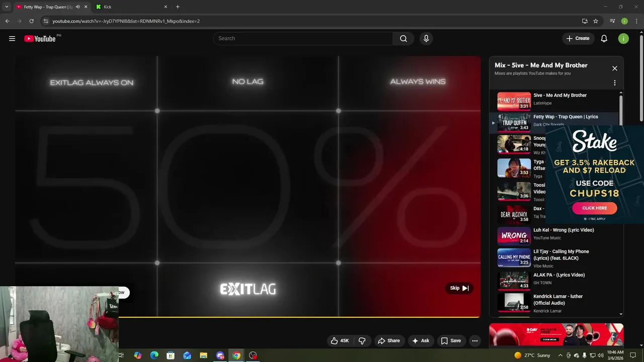Image resolution: width=644 pixels, height=362 pixels.
Task: Click into the YouTube search field
Action: click(303, 39)
